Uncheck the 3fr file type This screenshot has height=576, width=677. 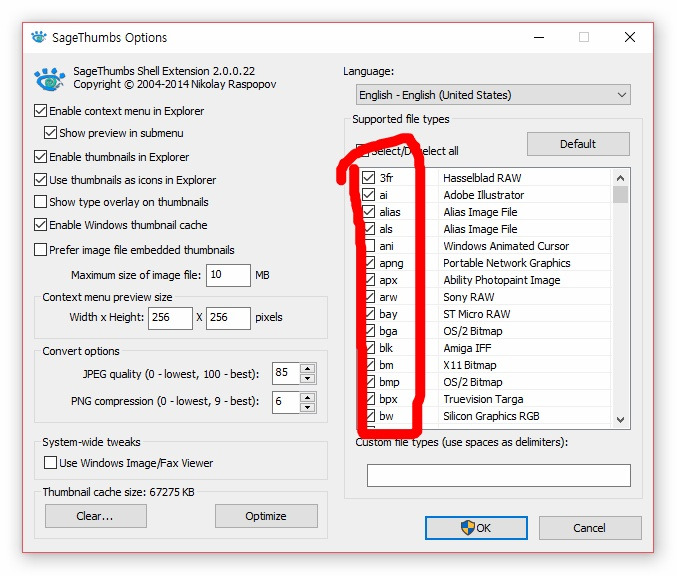tap(368, 177)
